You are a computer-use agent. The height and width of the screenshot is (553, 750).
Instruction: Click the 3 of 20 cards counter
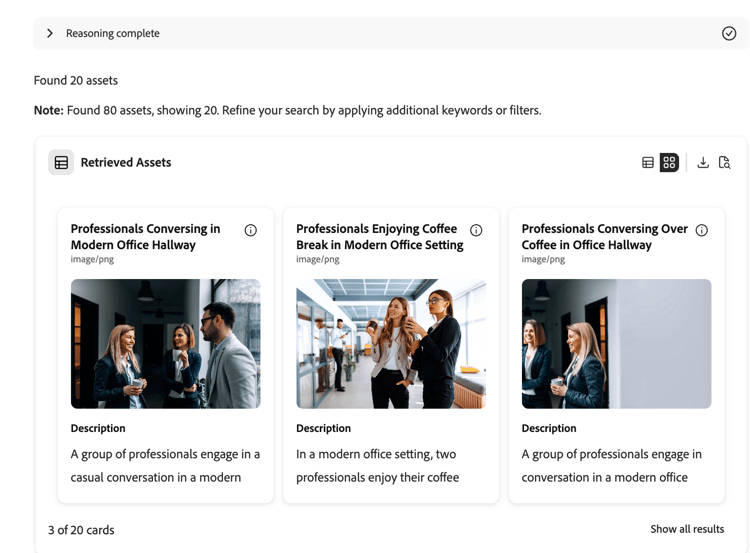point(81,530)
